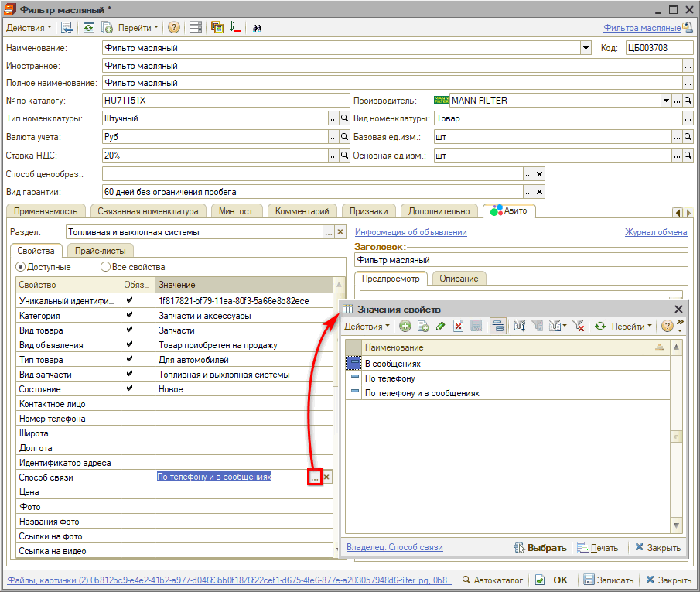Viewport: 700px width, 592px height.
Task: Select the Доступные radio button
Action: (x=21, y=267)
